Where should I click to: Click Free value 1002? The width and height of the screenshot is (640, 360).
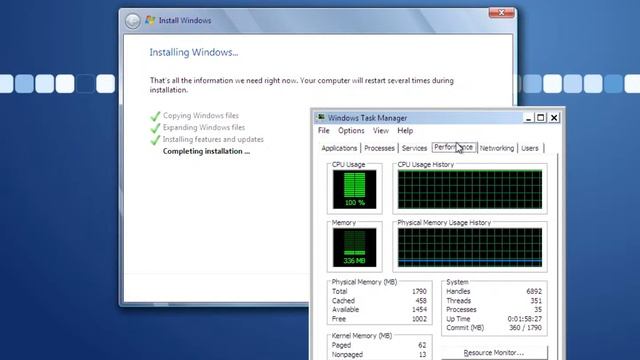click(419, 319)
